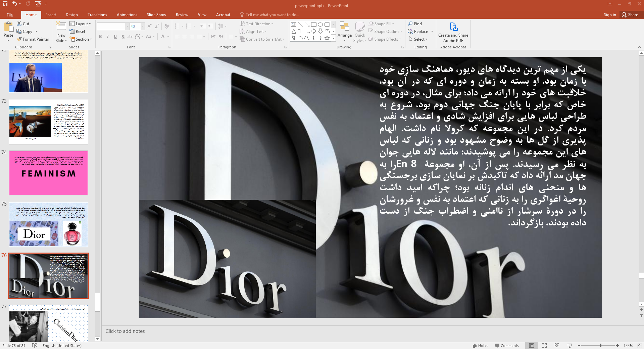Expand the Layout dropdown
Screen dimensions: 644x349
(80, 24)
